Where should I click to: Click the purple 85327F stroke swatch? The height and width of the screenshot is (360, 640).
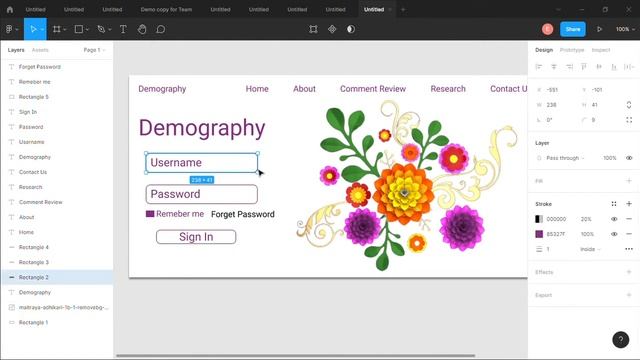coord(539,234)
